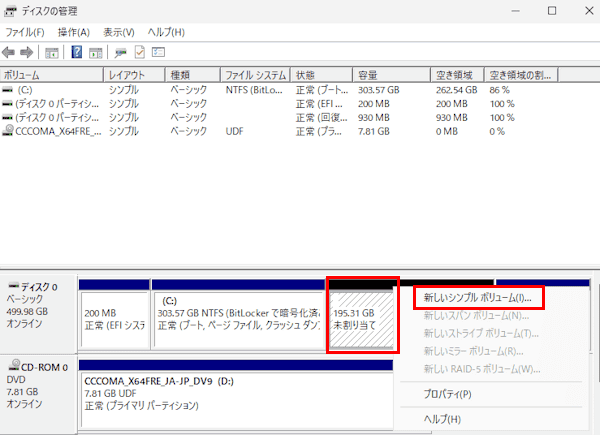The image size is (600, 435).
Task: Sort by the 状態 column header
Action: click(x=321, y=75)
